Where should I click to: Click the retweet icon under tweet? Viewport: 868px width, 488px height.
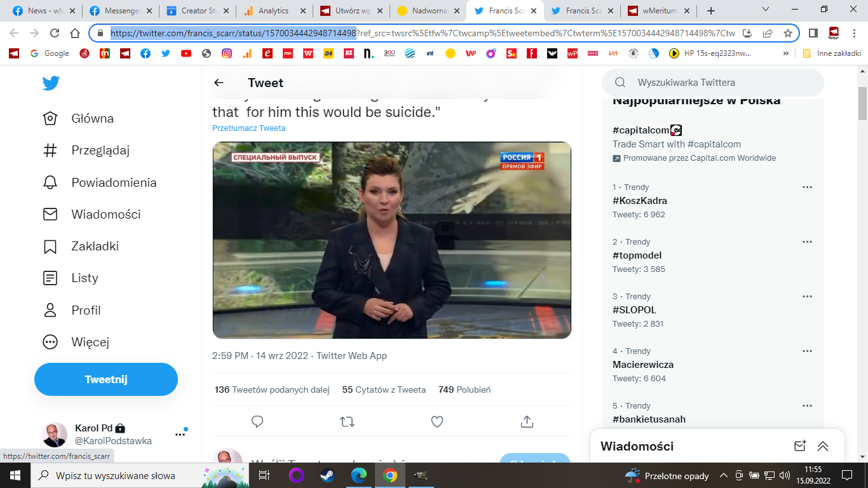pyautogui.click(x=347, y=421)
